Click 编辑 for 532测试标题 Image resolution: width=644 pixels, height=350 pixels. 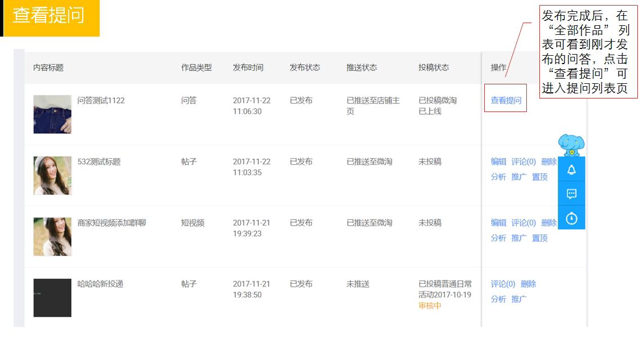click(x=498, y=161)
